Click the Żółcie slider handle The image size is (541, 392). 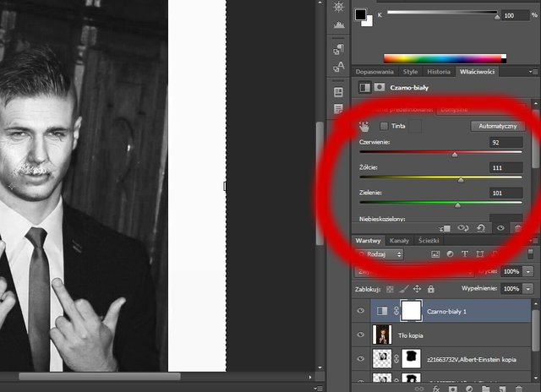tap(461, 180)
